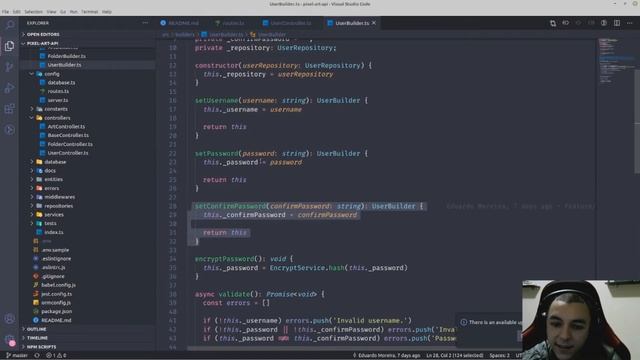The width and height of the screenshot is (640, 360).
Task: Expand the database folder
Action: [x=55, y=162]
